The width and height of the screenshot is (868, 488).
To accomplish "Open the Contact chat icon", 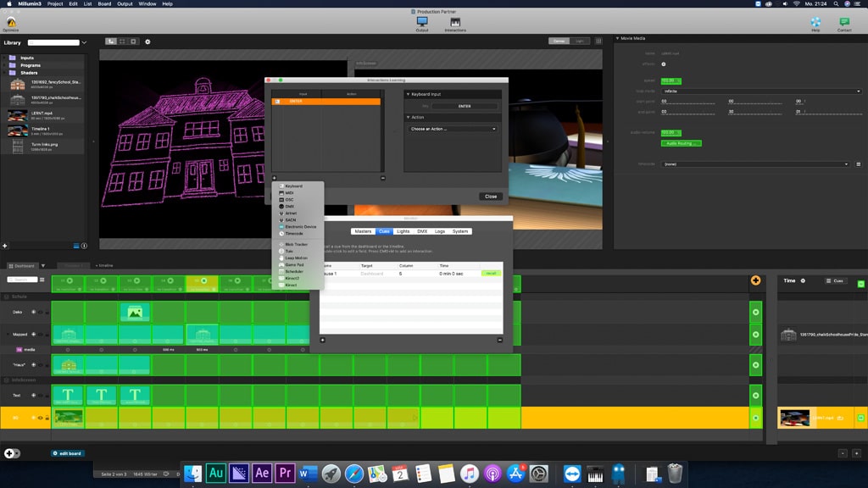I will 844,22.
